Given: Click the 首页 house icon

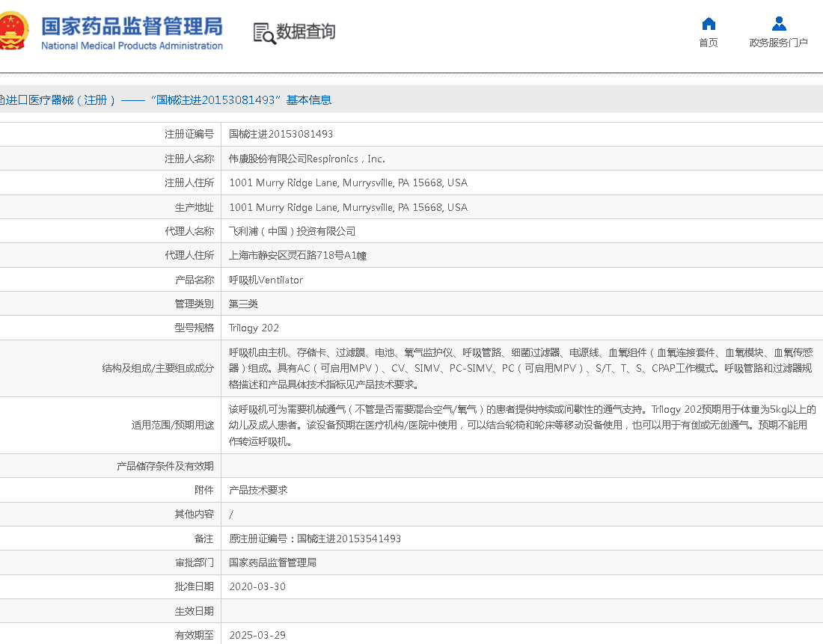Looking at the screenshot, I should 709,23.
